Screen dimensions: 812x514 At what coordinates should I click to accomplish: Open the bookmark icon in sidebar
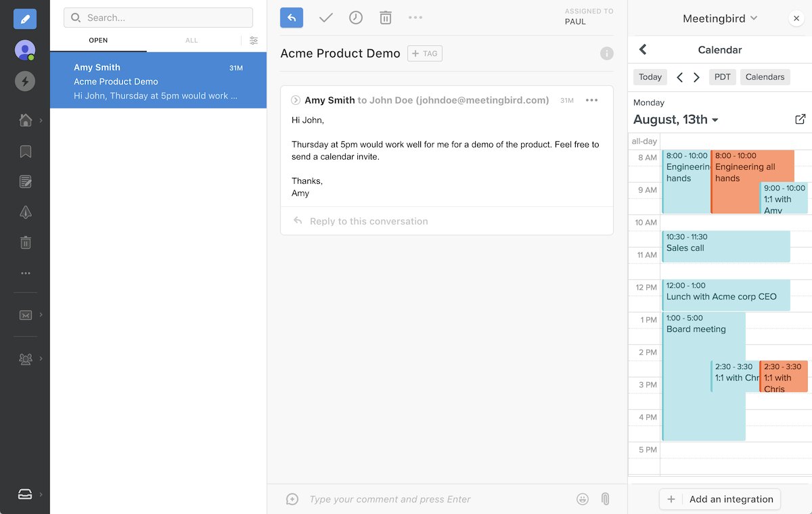click(x=26, y=151)
